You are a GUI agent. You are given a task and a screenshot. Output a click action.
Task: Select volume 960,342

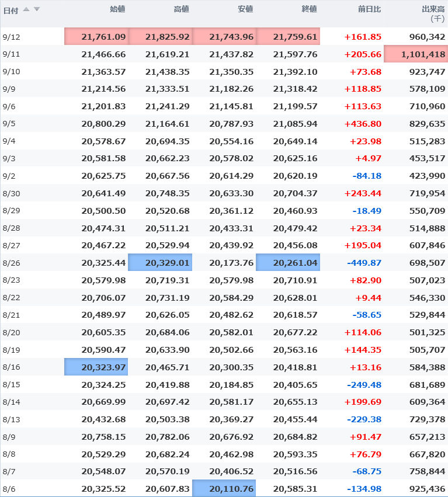pos(427,37)
